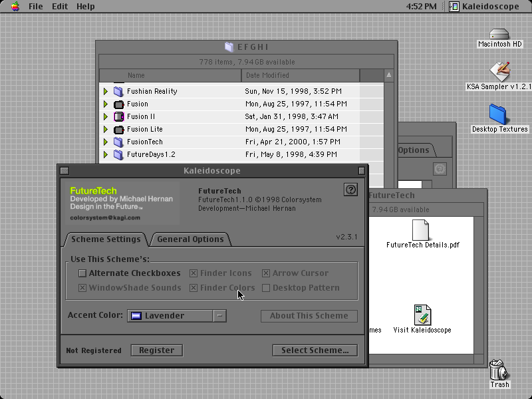Click the About This Scheme button
This screenshot has width=532, height=399.
tap(309, 316)
